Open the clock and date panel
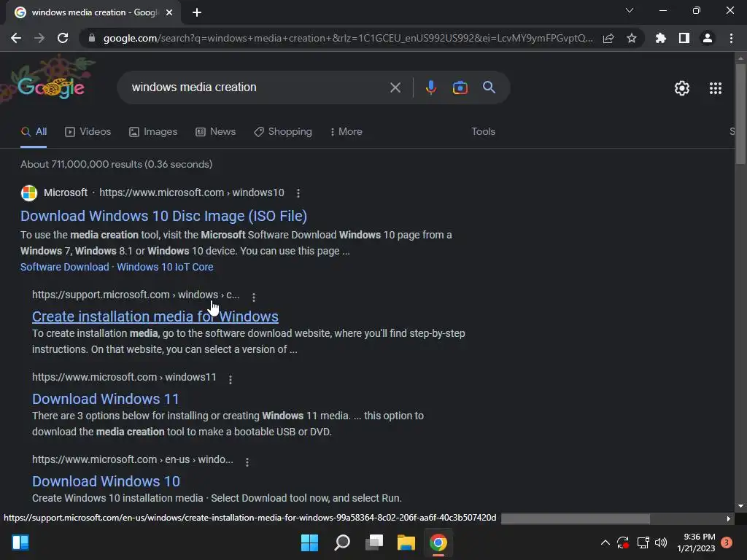 pyautogui.click(x=696, y=542)
